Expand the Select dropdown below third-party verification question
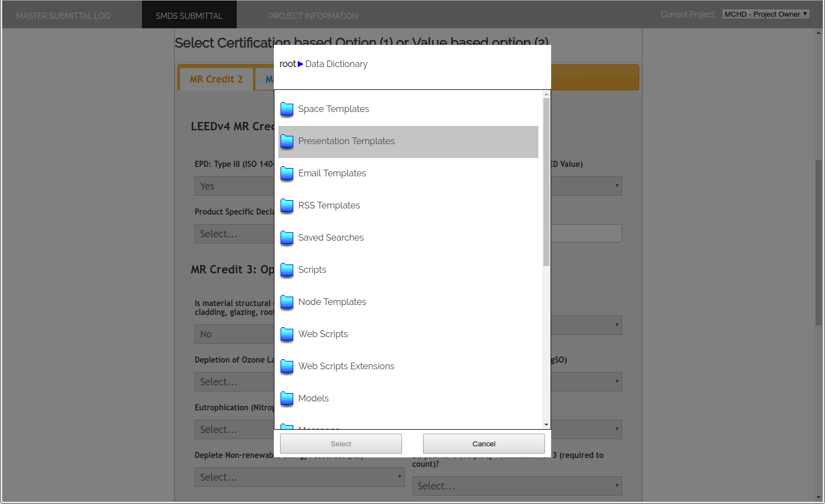 (517, 486)
